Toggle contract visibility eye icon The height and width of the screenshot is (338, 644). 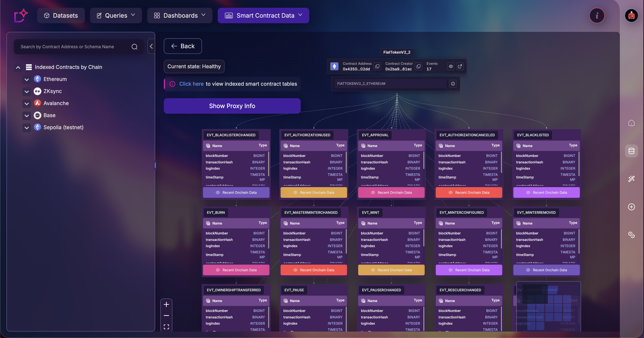451,66
